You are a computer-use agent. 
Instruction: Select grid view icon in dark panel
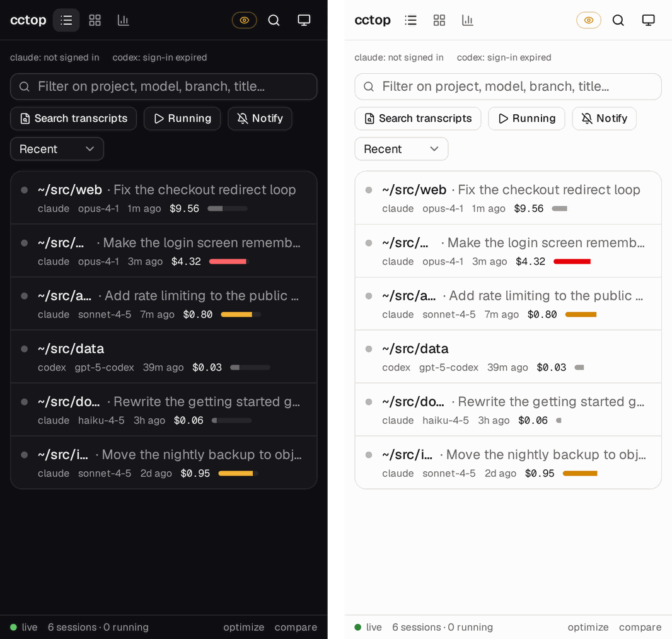tap(95, 20)
